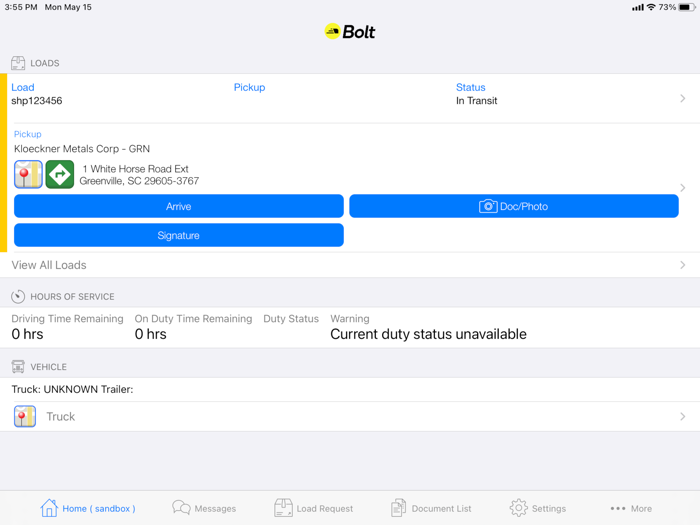Tap the Messages speech bubble icon

[181, 508]
